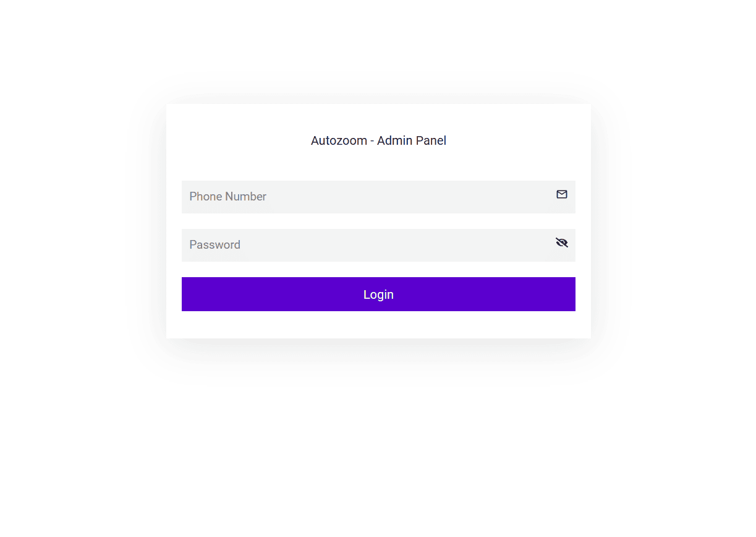756x537 pixels.
Task: Focus the Password input field
Action: (x=371, y=245)
